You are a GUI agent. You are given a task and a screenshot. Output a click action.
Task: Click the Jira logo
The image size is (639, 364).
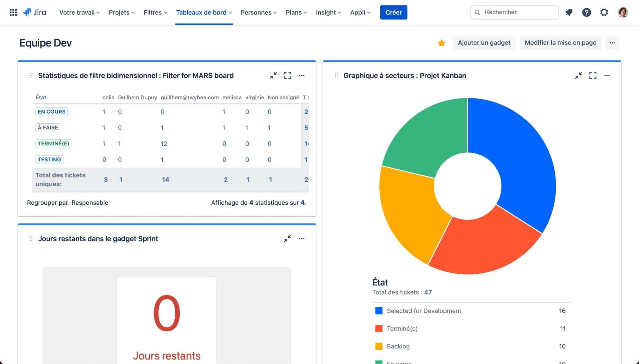tap(35, 12)
